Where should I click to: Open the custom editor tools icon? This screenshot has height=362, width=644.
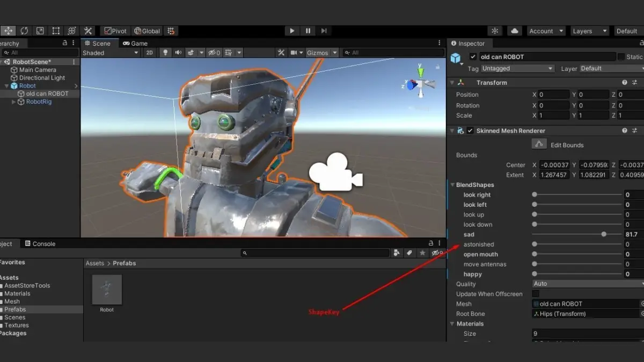tap(88, 31)
